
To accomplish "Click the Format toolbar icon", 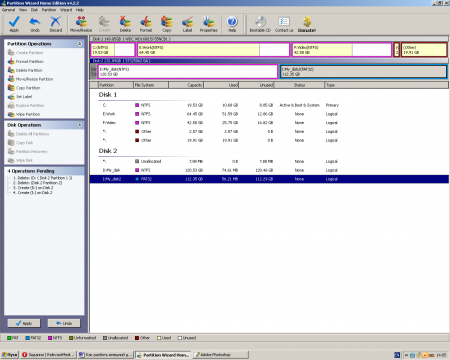I will click(146, 24).
